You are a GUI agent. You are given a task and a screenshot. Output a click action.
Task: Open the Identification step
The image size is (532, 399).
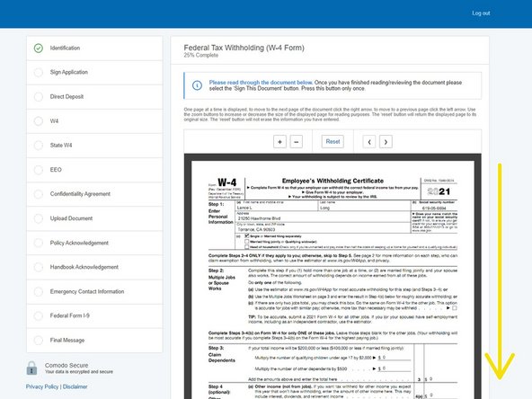[94, 49]
